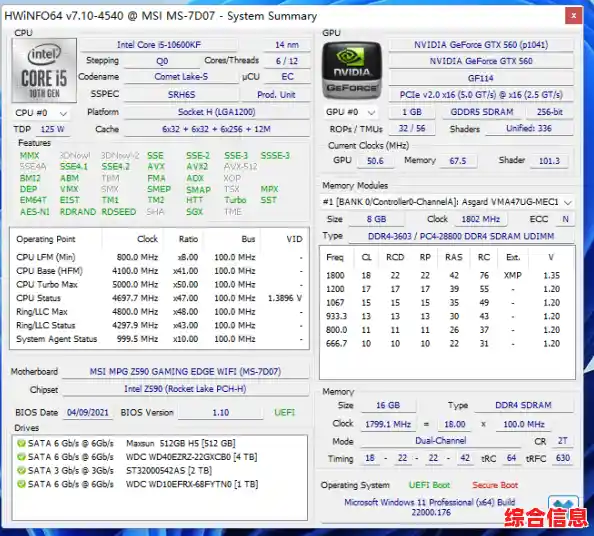Click the module clock 1802 MHz value

[480, 219]
